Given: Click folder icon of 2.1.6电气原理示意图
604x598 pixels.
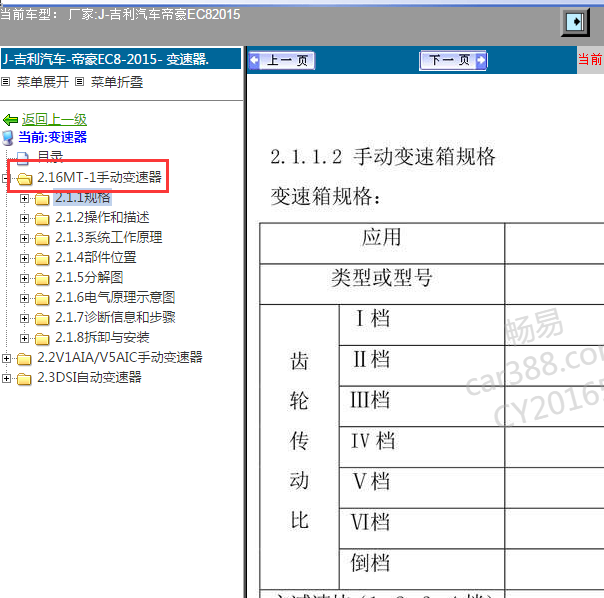Looking at the screenshot, I should (42, 299).
